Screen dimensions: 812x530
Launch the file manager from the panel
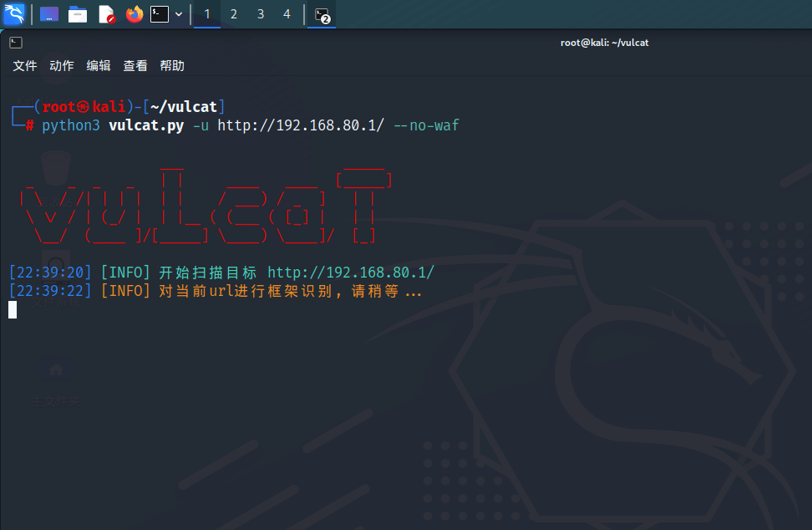tap(78, 14)
